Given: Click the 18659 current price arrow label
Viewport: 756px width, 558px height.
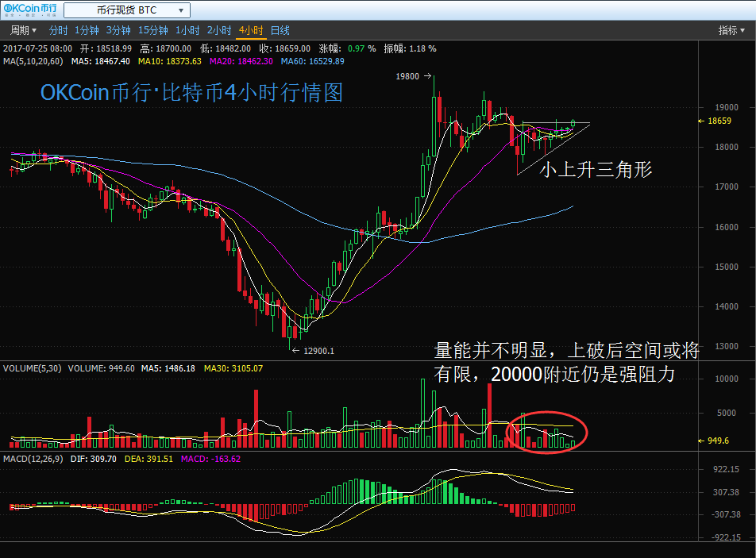Looking at the screenshot, I should pyautogui.click(x=717, y=121).
